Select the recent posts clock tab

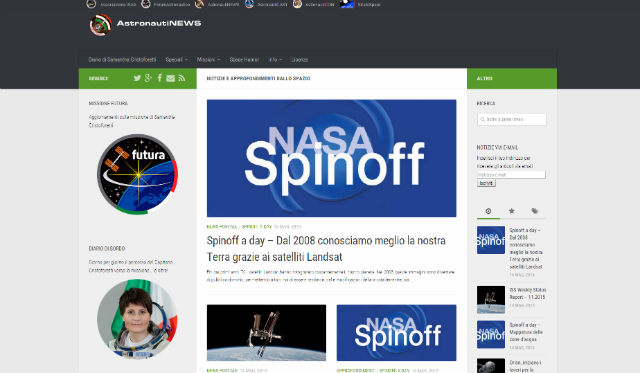point(488,211)
